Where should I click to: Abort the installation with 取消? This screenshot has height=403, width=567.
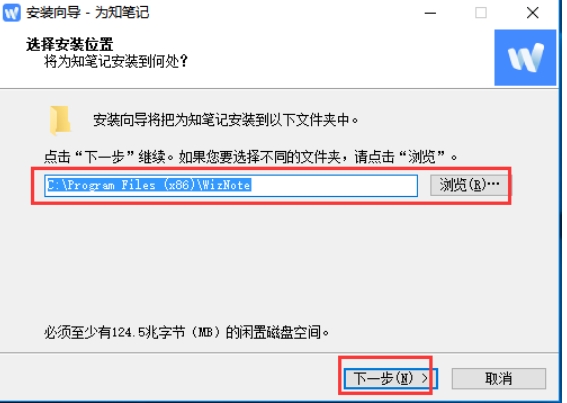(x=499, y=378)
